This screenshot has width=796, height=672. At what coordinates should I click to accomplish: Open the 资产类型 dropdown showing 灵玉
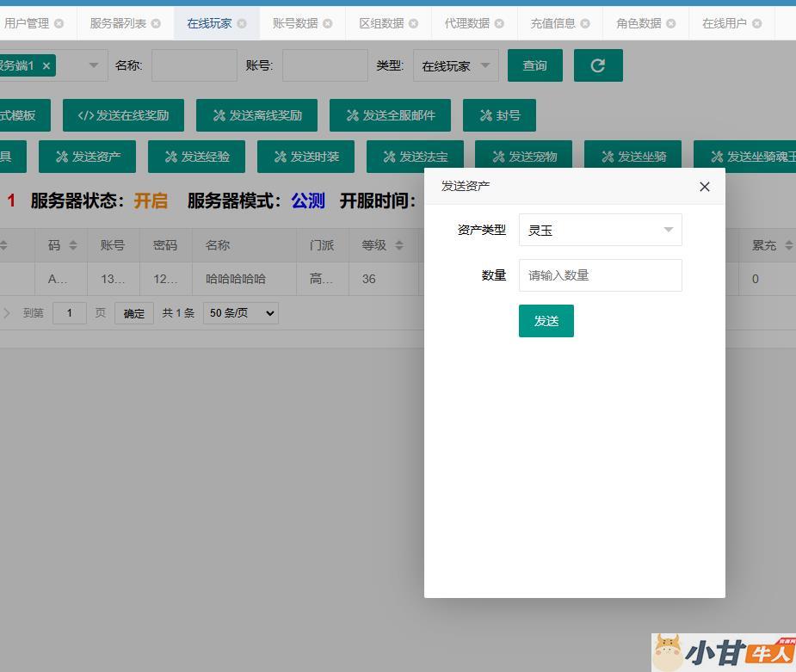600,230
